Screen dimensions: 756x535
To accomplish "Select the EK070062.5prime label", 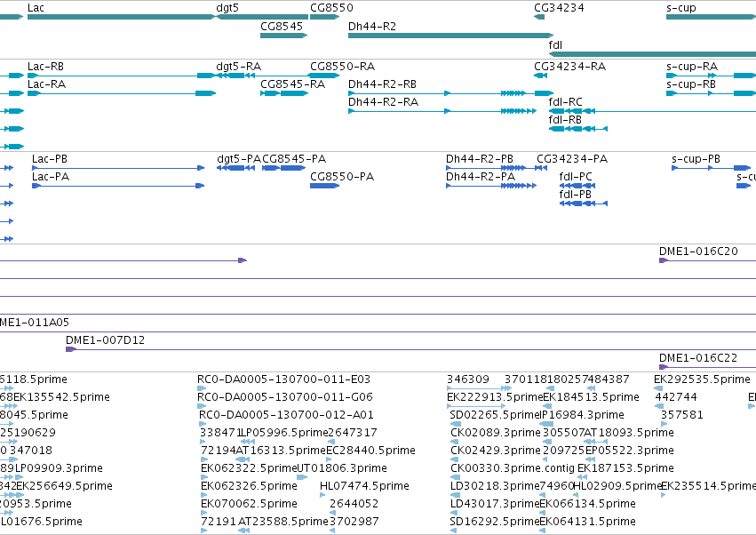I will pyautogui.click(x=249, y=504).
